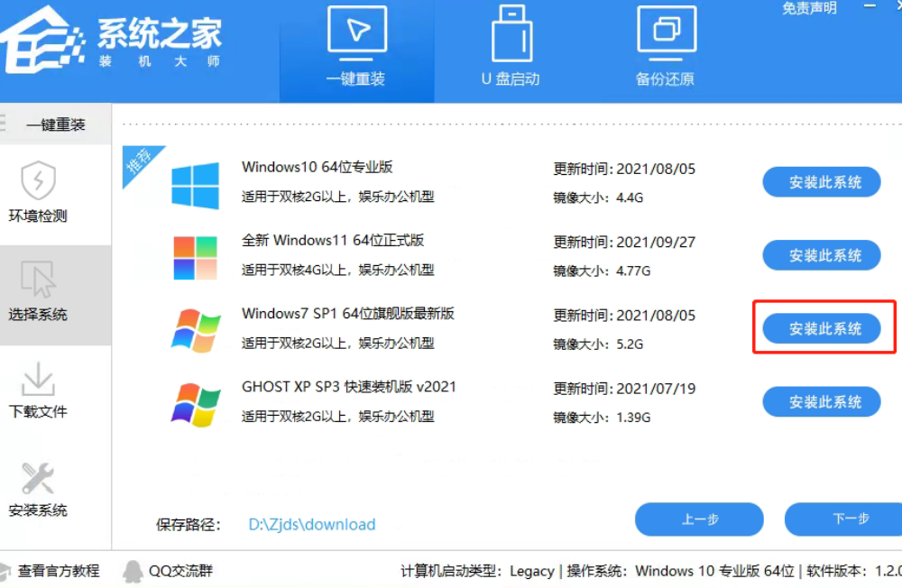Screen dimensions: 902x588
Task: Select the 下载文件 sidebar label
Action: (38, 411)
